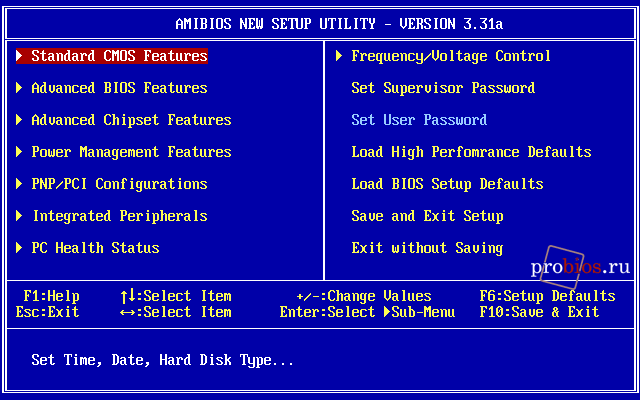Select Load High Performance Defaults
The width and height of the screenshot is (640, 400).
coord(471,152)
